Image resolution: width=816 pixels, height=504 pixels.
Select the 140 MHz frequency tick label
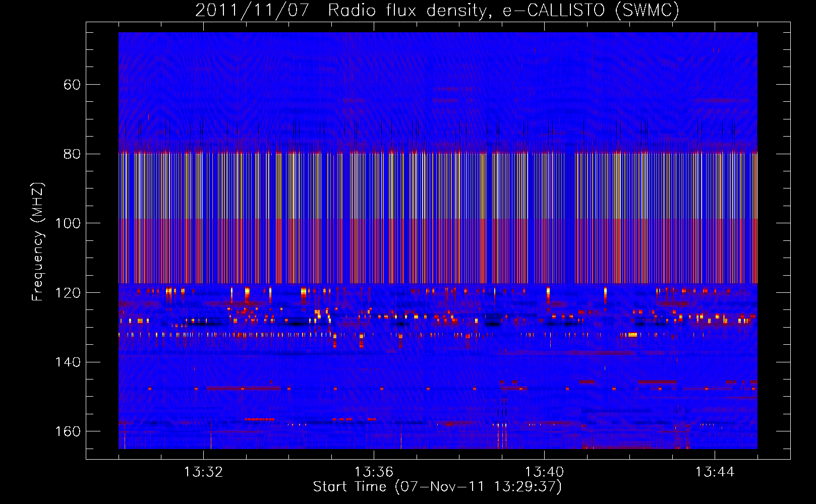[68, 362]
